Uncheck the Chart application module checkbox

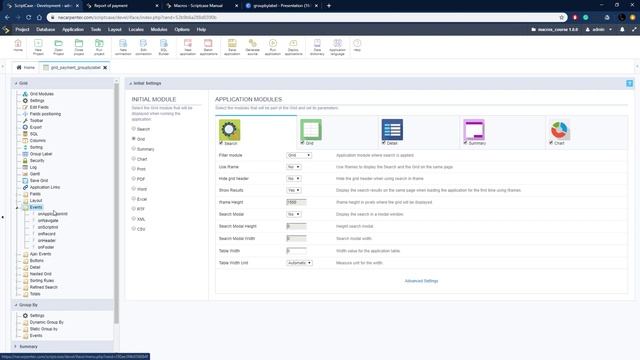pyautogui.click(x=551, y=143)
